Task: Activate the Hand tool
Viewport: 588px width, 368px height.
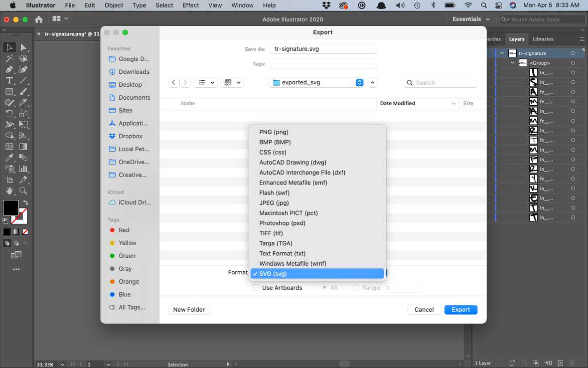Action: pos(9,190)
